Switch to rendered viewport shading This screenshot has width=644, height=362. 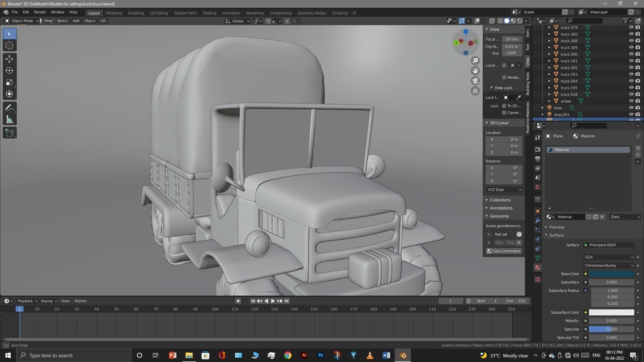[520, 21]
